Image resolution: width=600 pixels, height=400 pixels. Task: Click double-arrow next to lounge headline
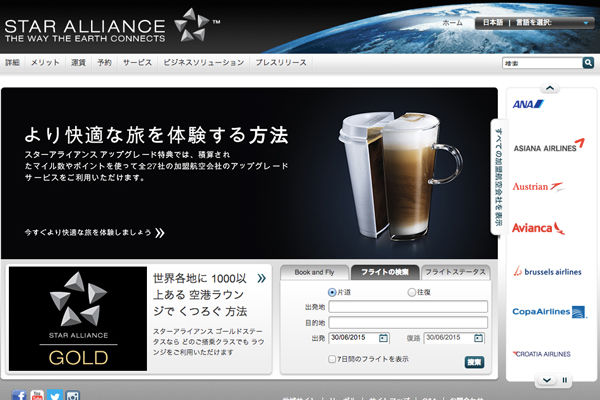tap(261, 278)
